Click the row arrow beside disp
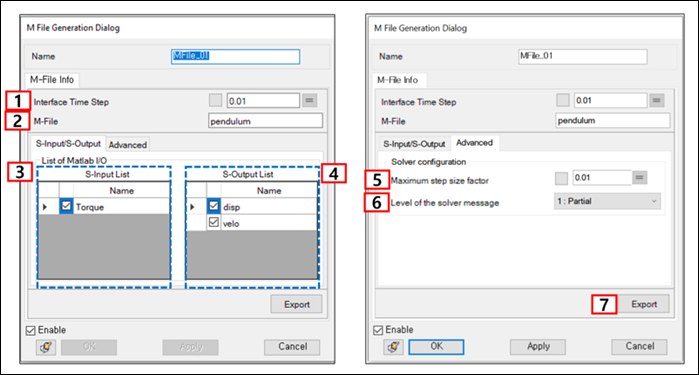Image resolution: width=699 pixels, height=375 pixels. pyautogui.click(x=192, y=207)
